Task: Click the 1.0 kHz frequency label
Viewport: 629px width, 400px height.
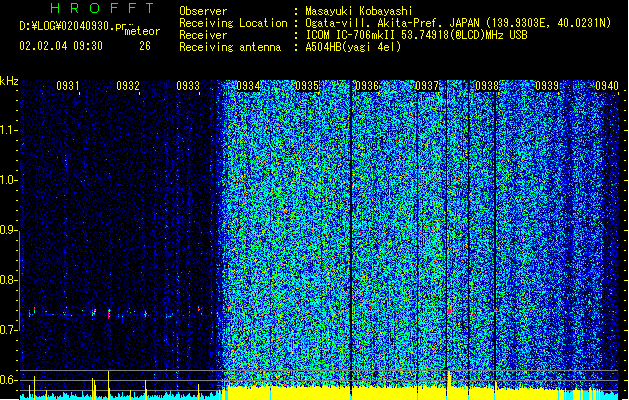Action: point(9,180)
